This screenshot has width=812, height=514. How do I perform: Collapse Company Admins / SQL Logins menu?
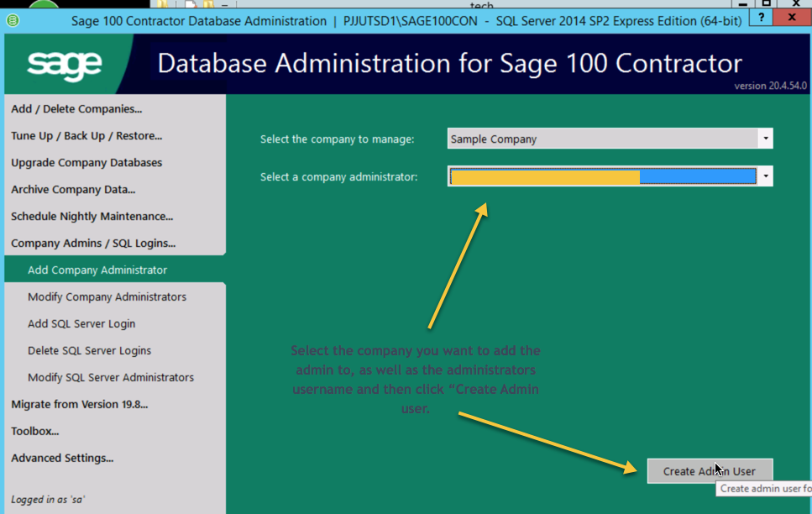(93, 244)
